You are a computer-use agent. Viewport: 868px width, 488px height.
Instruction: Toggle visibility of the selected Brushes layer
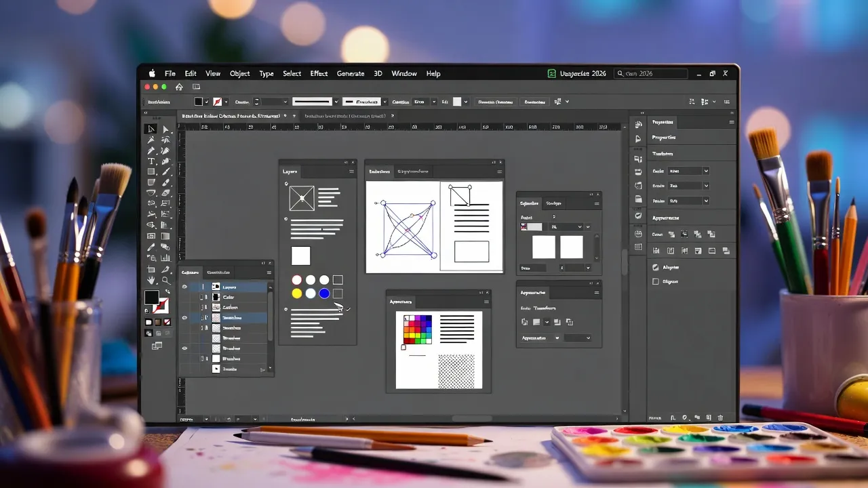click(184, 317)
